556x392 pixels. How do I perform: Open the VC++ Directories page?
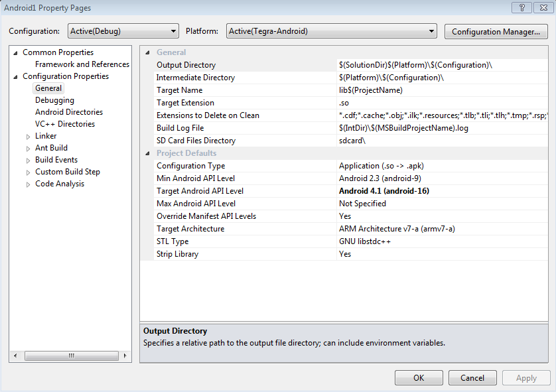65,124
